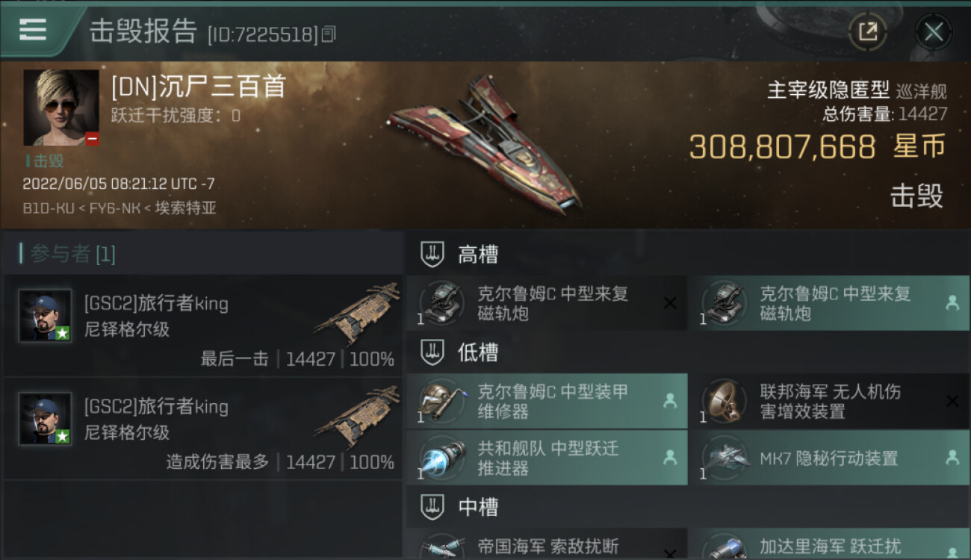Select 克尔鲁姆C 中型装甲维修器 module
The image size is (971, 560).
[x=546, y=401]
